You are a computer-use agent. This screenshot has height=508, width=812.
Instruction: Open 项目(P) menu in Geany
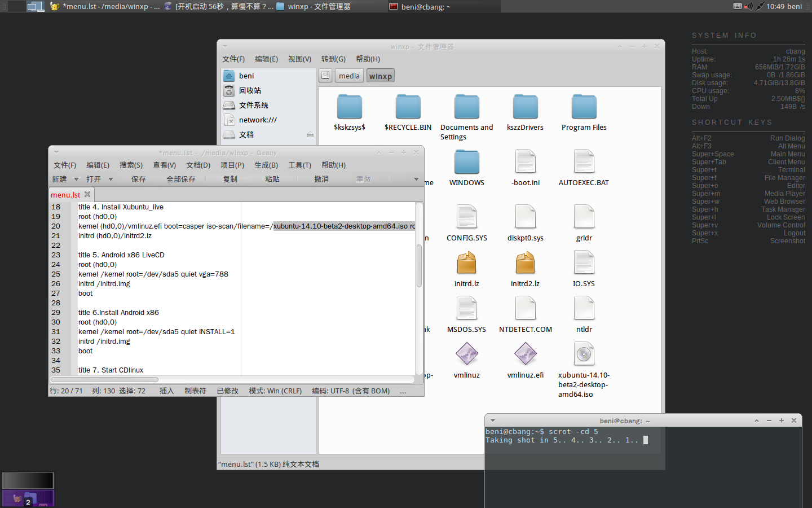(x=232, y=165)
